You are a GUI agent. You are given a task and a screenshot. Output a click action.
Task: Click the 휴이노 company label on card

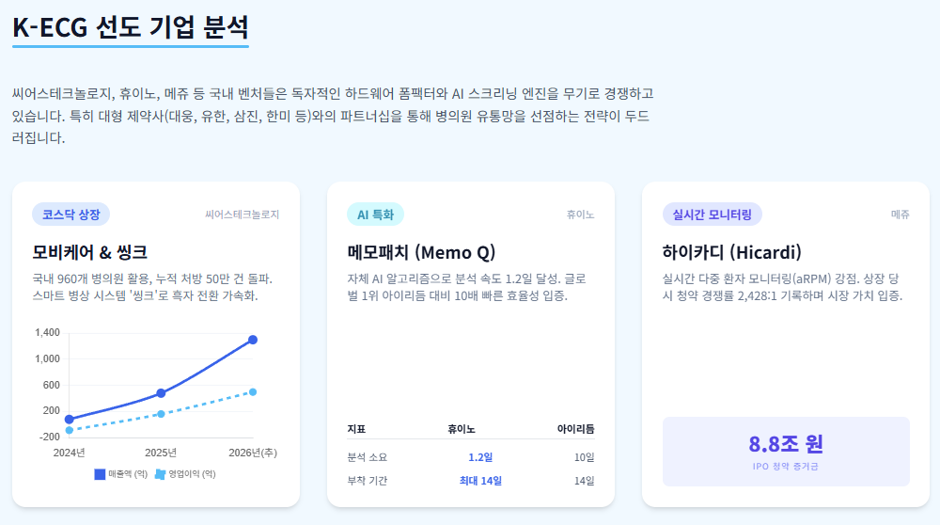[x=580, y=215]
